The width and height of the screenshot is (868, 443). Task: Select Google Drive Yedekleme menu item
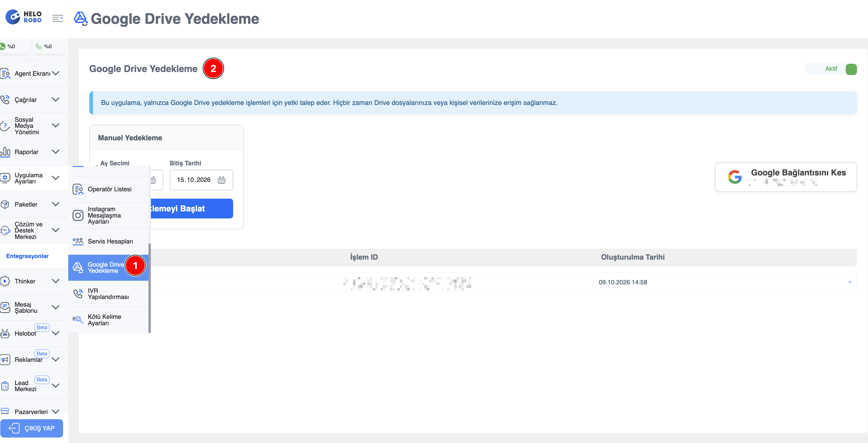coord(108,268)
